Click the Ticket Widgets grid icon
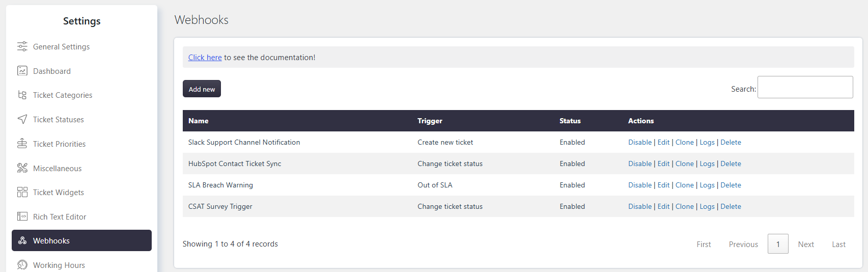Screen dimensions: 868x272 point(22,192)
